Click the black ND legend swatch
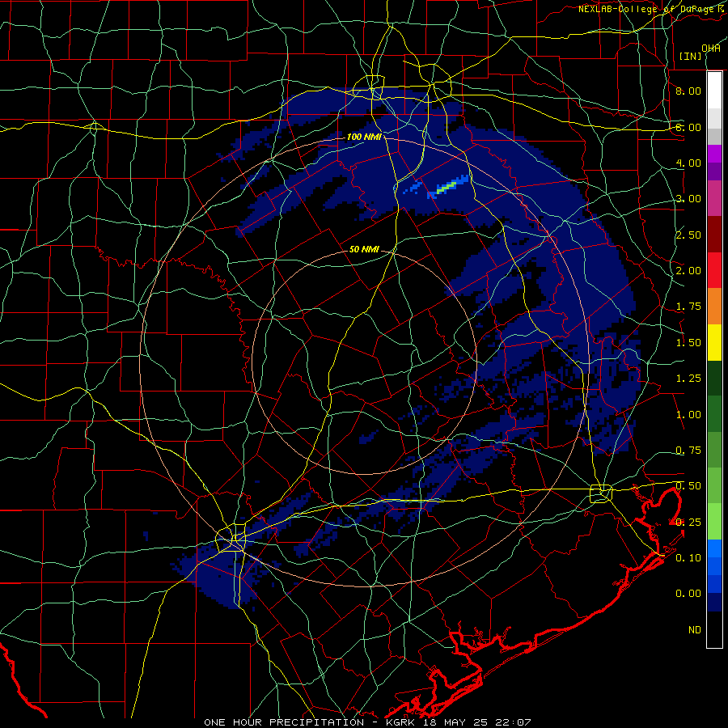The width and height of the screenshot is (728, 728). click(x=714, y=629)
